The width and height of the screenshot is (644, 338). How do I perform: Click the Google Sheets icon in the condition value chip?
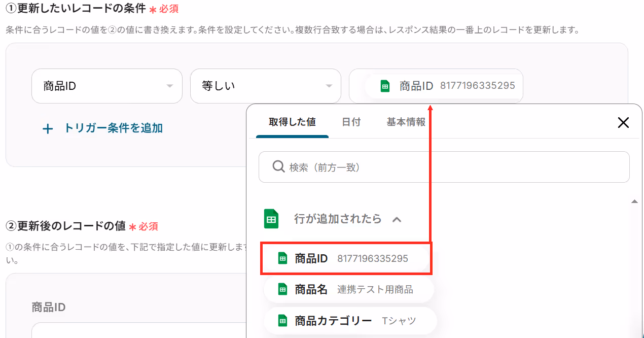click(385, 86)
